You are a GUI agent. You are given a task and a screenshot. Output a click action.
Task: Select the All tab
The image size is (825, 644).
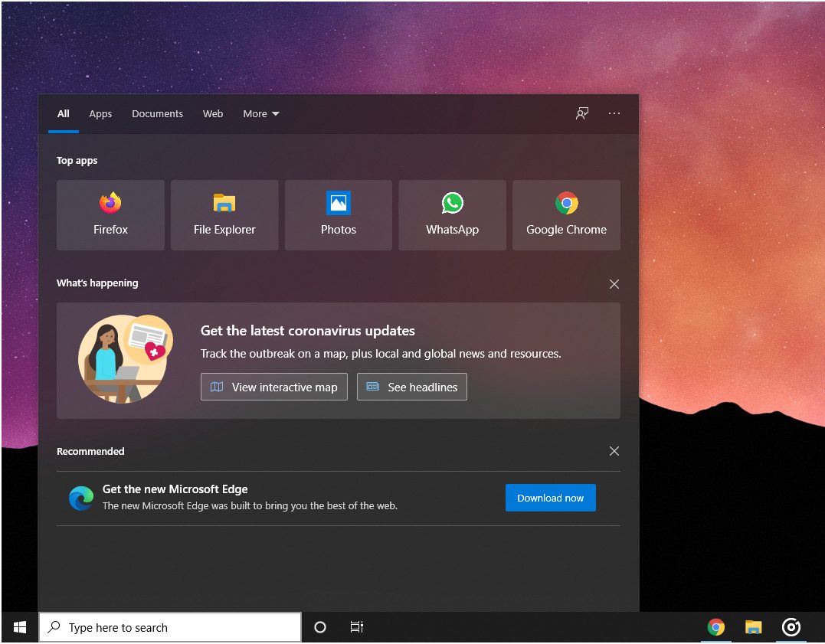[63, 113]
